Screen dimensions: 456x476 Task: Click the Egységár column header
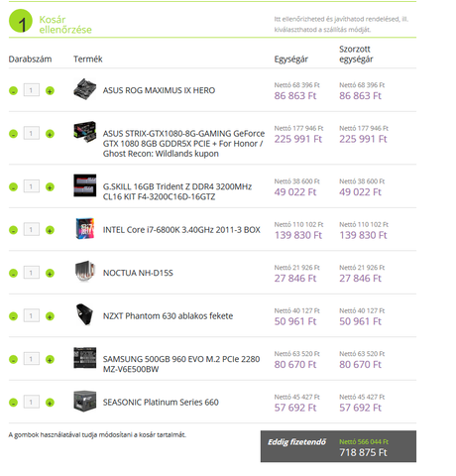pos(291,59)
